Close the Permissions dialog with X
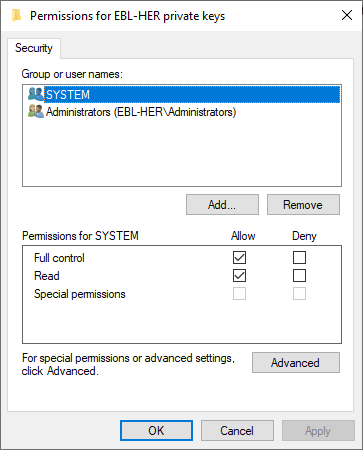 tap(347, 15)
